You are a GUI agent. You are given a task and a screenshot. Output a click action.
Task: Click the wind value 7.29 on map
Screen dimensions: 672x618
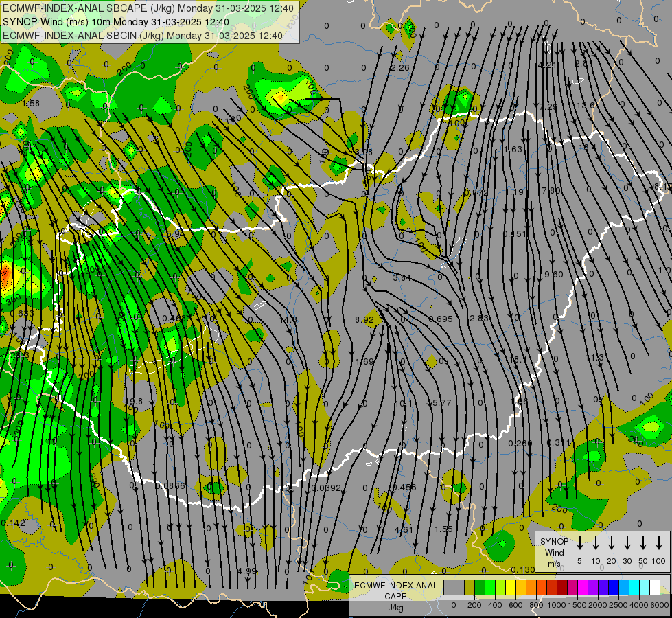pyautogui.click(x=548, y=107)
